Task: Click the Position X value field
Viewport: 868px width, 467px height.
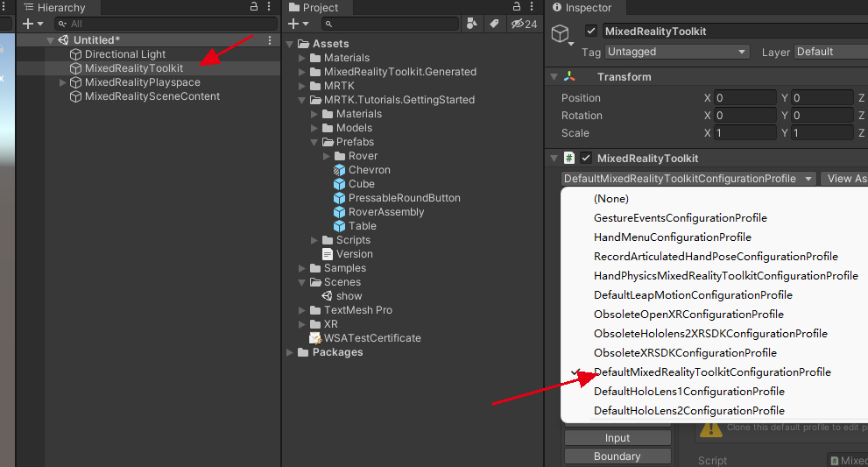Action: pos(745,98)
